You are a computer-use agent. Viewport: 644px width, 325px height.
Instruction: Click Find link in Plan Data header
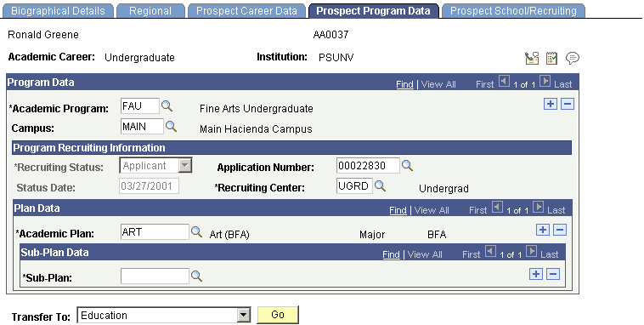click(398, 210)
